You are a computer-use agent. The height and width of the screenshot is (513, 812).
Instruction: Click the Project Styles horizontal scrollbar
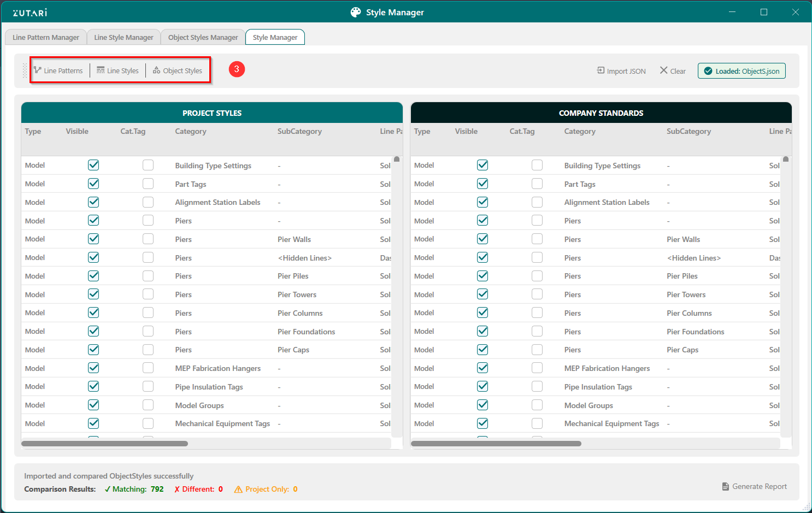(x=104, y=444)
